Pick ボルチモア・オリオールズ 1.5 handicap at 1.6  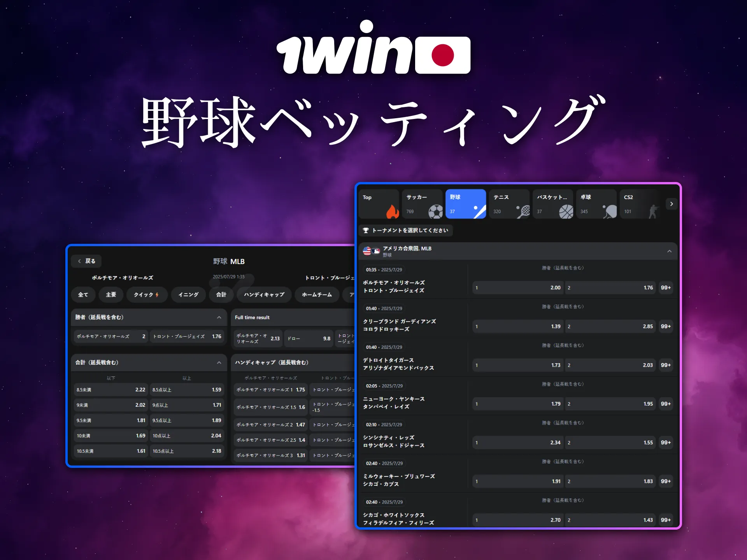[x=271, y=407]
